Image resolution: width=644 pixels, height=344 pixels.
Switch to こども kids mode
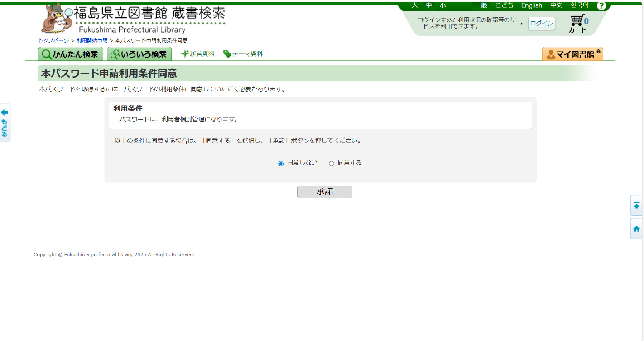point(504,5)
